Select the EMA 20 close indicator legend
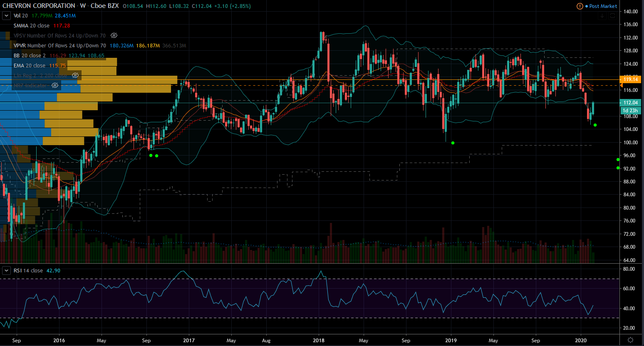This screenshot has height=346, width=644. click(30, 66)
